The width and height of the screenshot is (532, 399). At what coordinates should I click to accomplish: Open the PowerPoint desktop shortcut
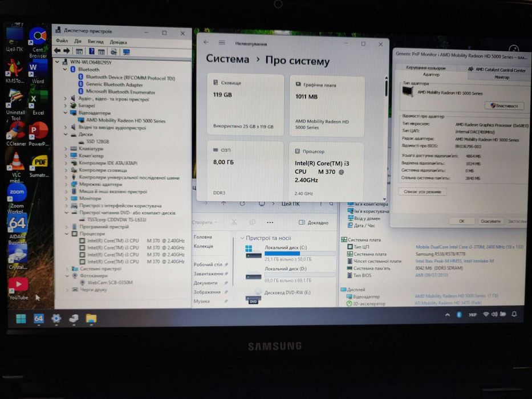coord(38,135)
